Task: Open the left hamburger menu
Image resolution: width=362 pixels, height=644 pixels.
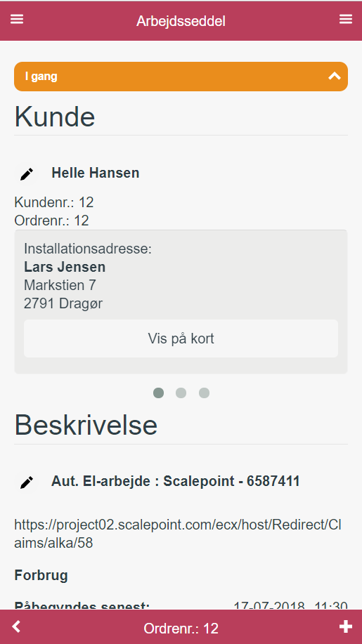Action: [x=17, y=19]
